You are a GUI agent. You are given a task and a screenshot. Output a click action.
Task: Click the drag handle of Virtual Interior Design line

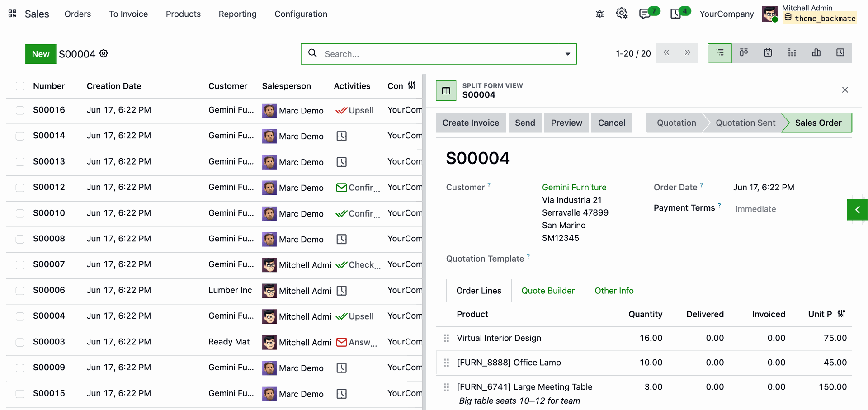coord(446,338)
